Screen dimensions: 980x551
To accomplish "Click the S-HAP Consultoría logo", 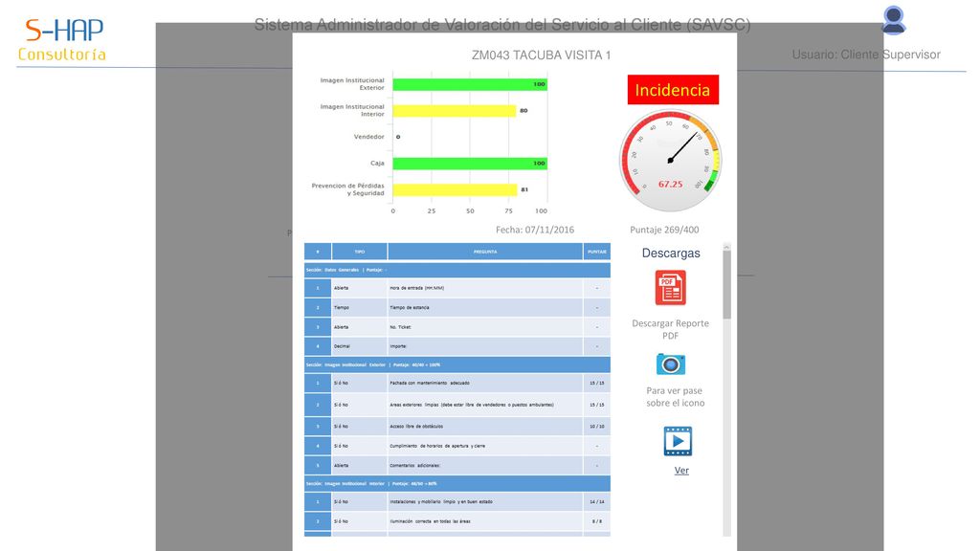I will (62, 40).
